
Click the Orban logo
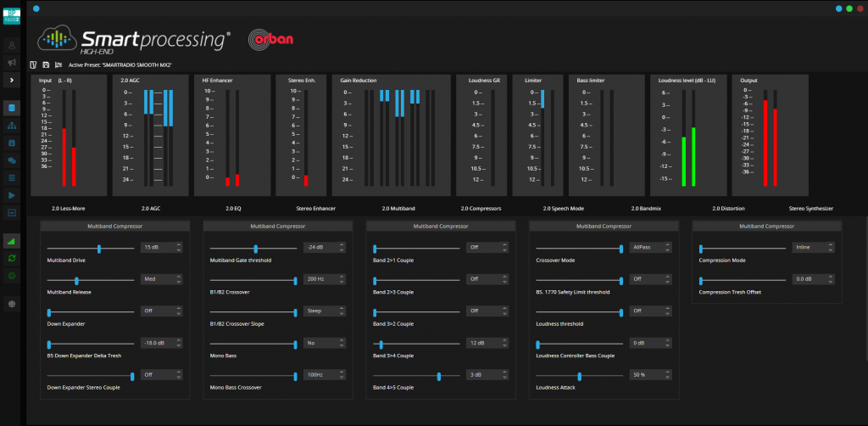coord(270,39)
